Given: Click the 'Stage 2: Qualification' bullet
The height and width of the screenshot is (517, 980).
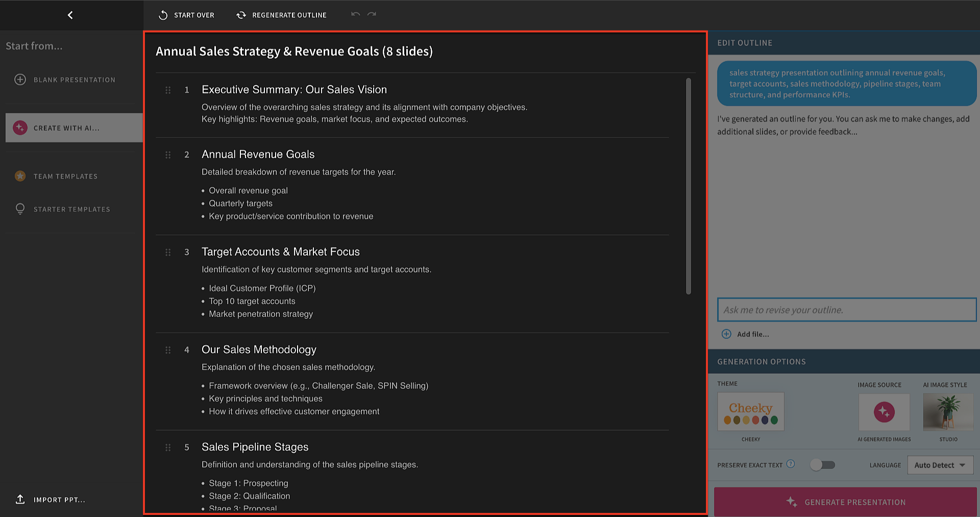Looking at the screenshot, I should [249, 496].
